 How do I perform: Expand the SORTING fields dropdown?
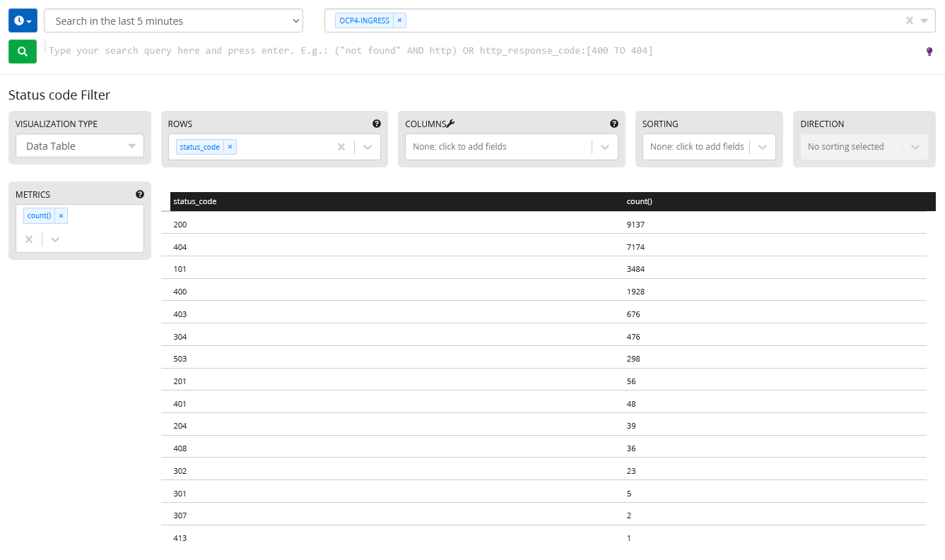pos(763,147)
